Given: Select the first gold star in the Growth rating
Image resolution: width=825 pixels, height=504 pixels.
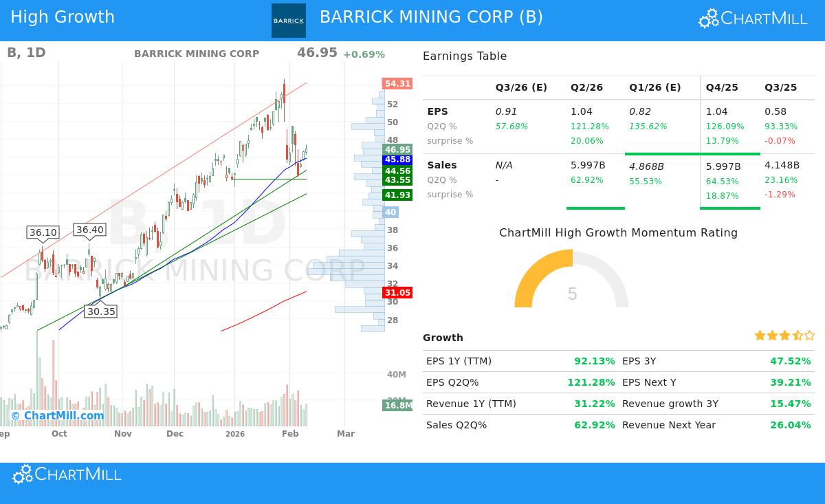Looking at the screenshot, I should 759,336.
